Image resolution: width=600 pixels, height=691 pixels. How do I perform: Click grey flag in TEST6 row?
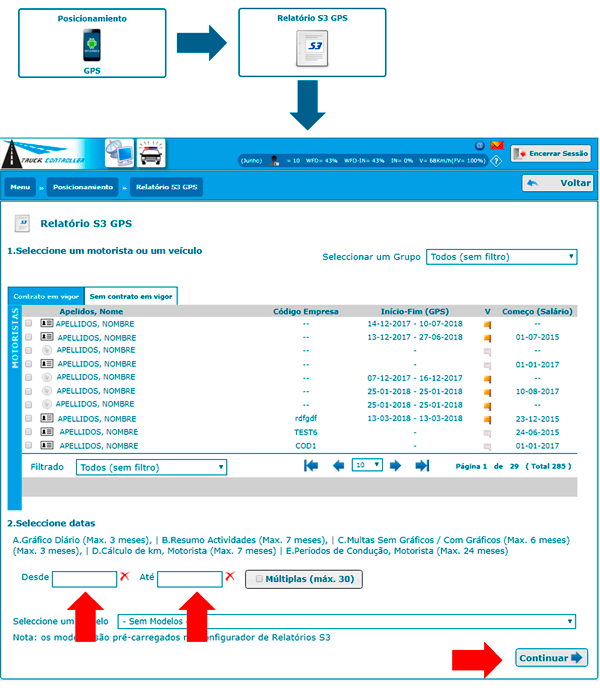[x=487, y=433]
